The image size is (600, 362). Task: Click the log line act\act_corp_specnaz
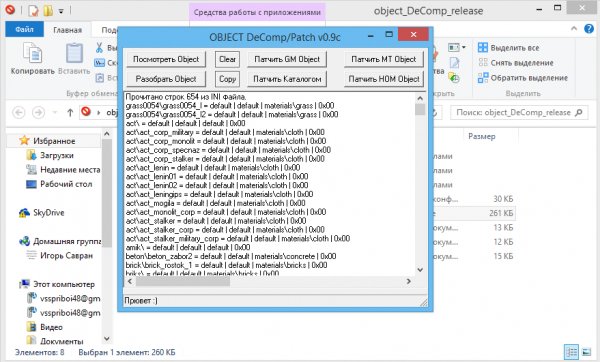click(228, 150)
